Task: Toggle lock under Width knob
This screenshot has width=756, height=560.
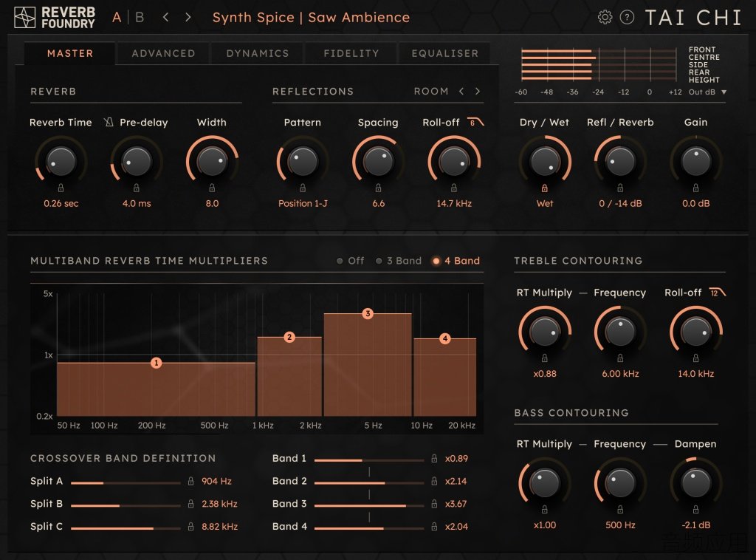Action: pyautogui.click(x=212, y=188)
